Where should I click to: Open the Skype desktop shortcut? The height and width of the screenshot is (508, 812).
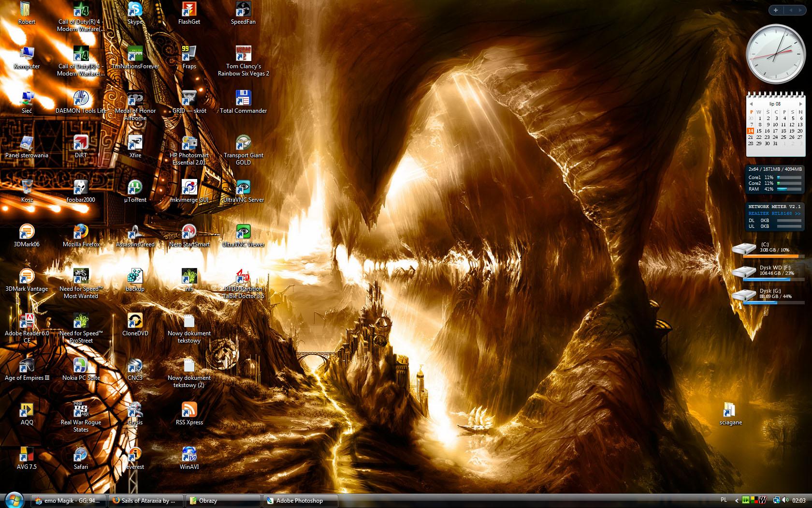tap(135, 14)
